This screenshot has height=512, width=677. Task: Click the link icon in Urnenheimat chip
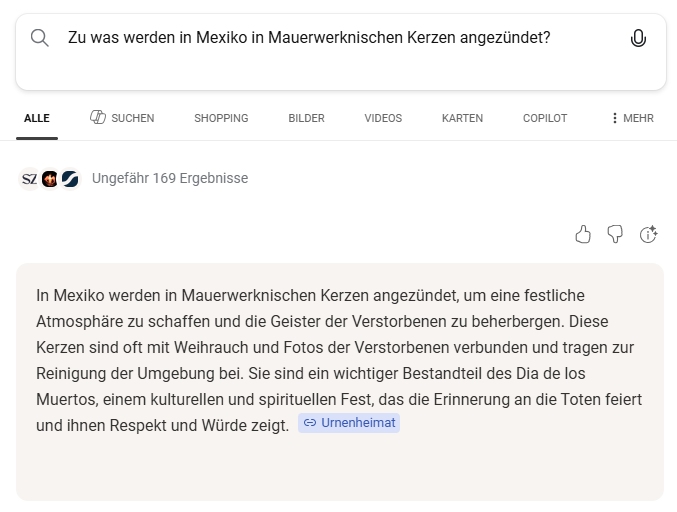tap(310, 423)
